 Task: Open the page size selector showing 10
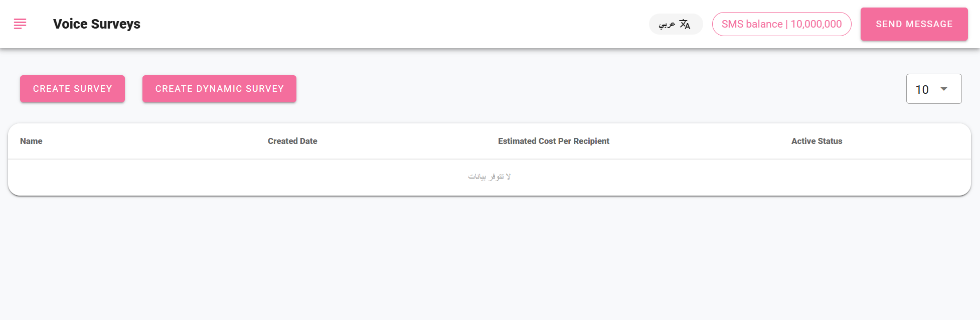point(933,89)
